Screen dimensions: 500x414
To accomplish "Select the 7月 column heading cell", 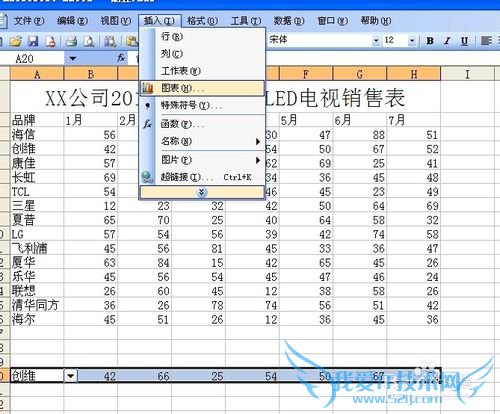I will (x=414, y=120).
